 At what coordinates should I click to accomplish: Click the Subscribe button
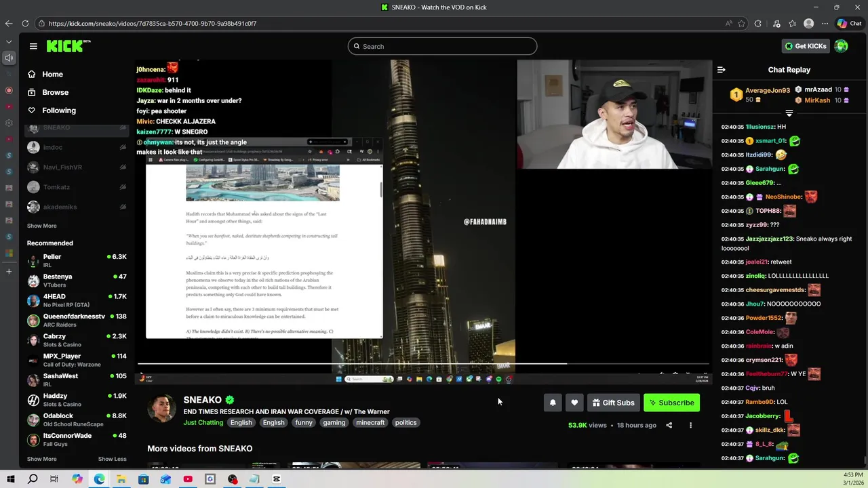click(671, 403)
